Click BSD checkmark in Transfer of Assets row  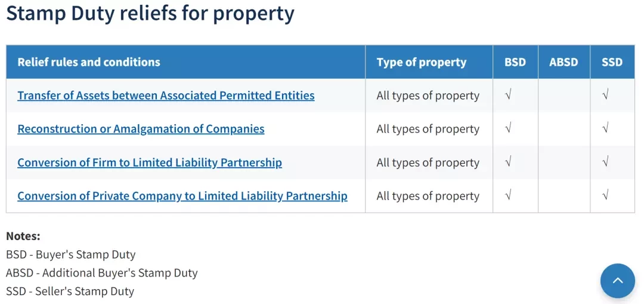click(x=508, y=96)
